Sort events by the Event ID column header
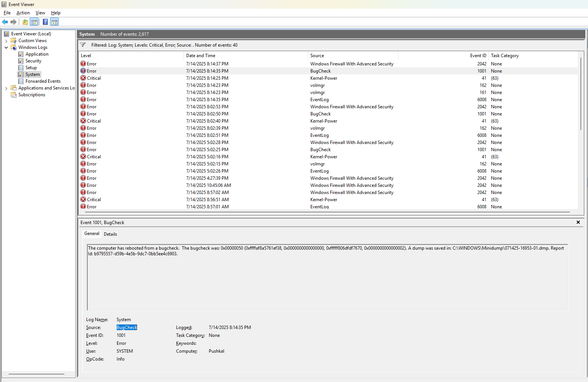Screen dimensions: 588x382 pyautogui.click(x=478, y=56)
